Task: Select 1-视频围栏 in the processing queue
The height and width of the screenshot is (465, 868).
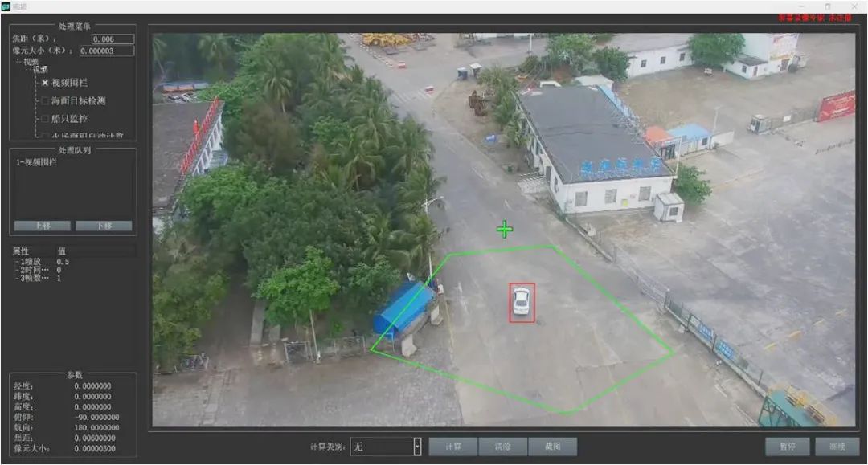Action: (37, 162)
